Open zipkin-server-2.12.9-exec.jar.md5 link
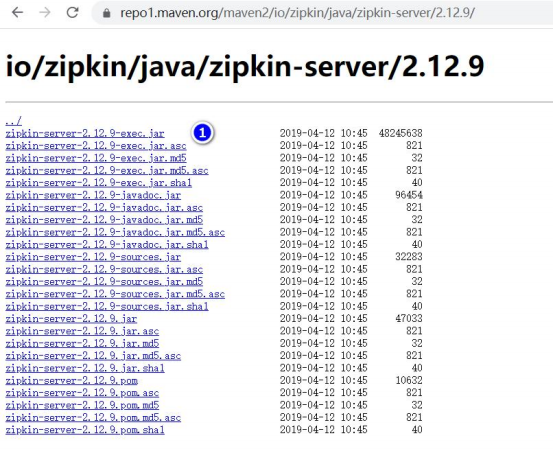Screen dimensions: 553x451 [x=96, y=158]
